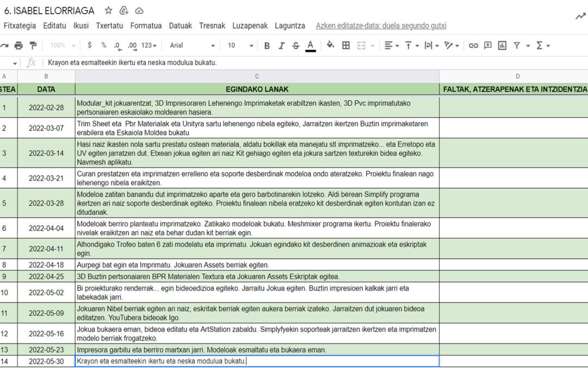Viewport: 588px width, 368px height.
Task: Increase decimal places
Action: [x=132, y=45]
